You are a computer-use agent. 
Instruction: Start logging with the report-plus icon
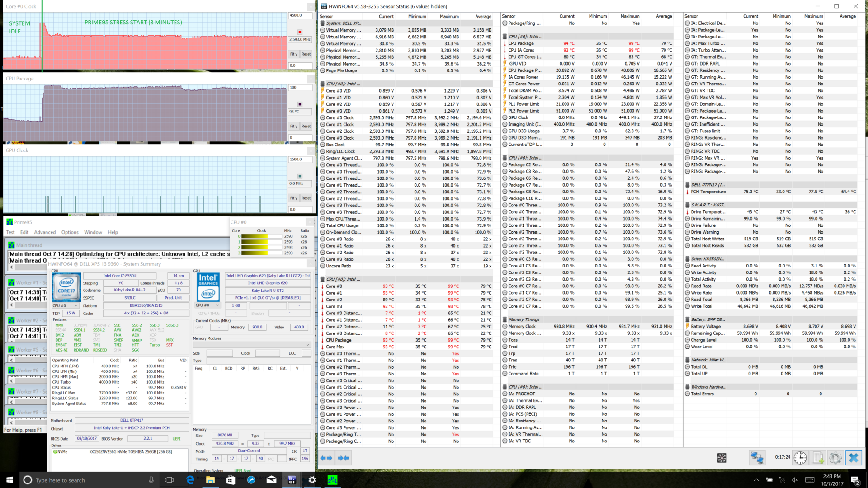click(x=818, y=457)
